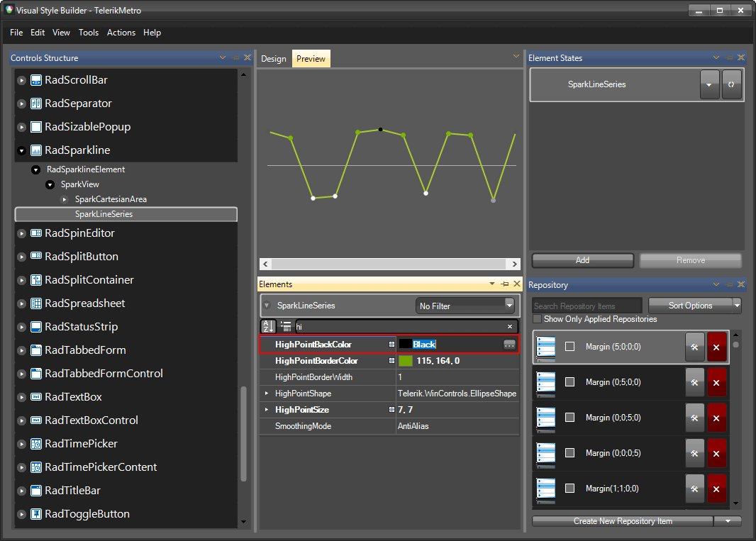Check the Margin (0;0;5;0) item checkbox
Screen dimensions: 756x541
(x=569, y=418)
